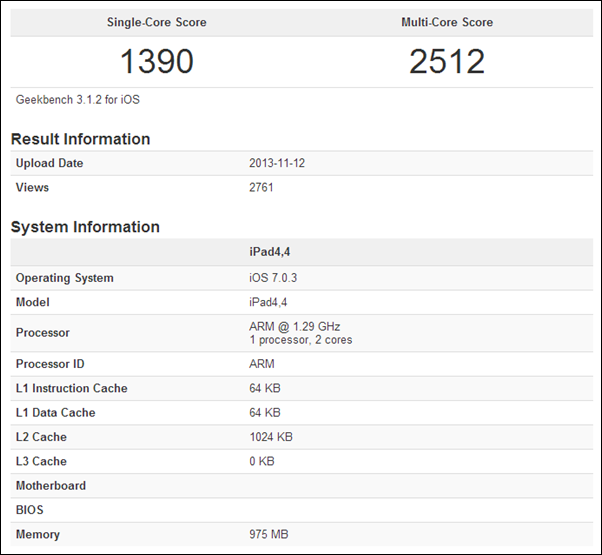602x555 pixels.
Task: Click the System Information heading
Action: pos(85,227)
